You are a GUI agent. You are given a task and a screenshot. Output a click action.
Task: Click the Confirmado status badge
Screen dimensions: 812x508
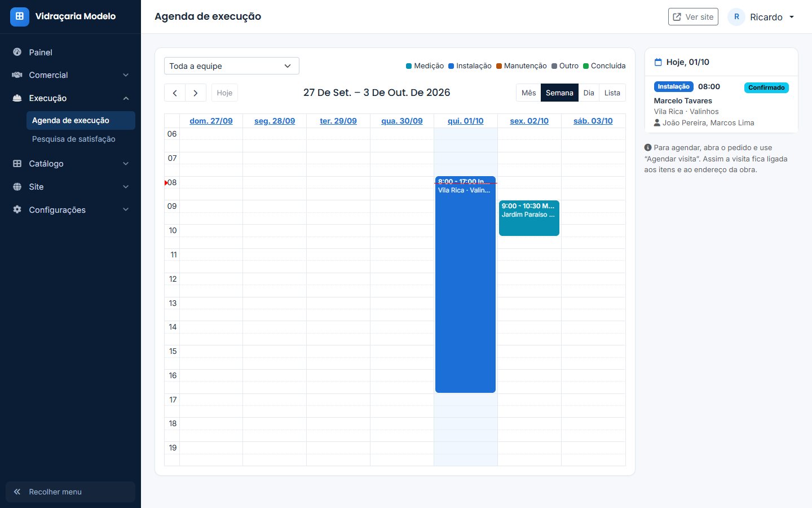click(766, 87)
